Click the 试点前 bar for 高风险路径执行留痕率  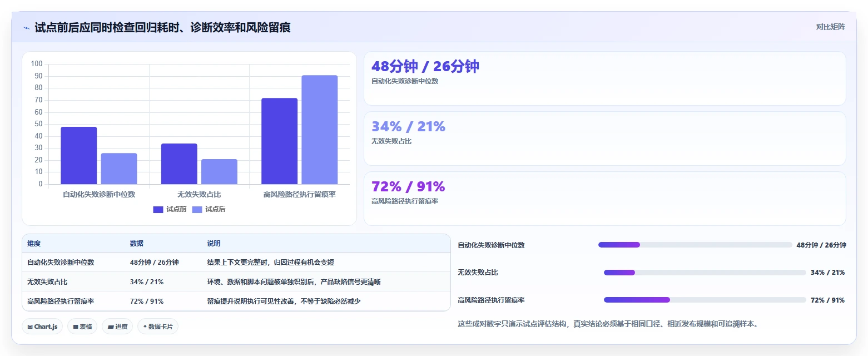pyautogui.click(x=280, y=141)
